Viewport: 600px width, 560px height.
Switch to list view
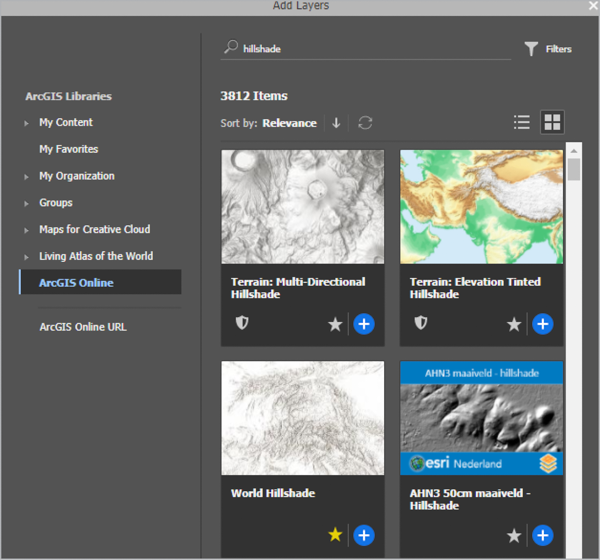coord(521,122)
